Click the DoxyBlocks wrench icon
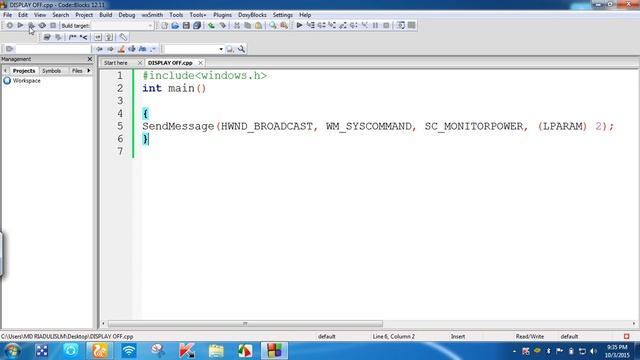The height and width of the screenshot is (360, 640). 123,37
